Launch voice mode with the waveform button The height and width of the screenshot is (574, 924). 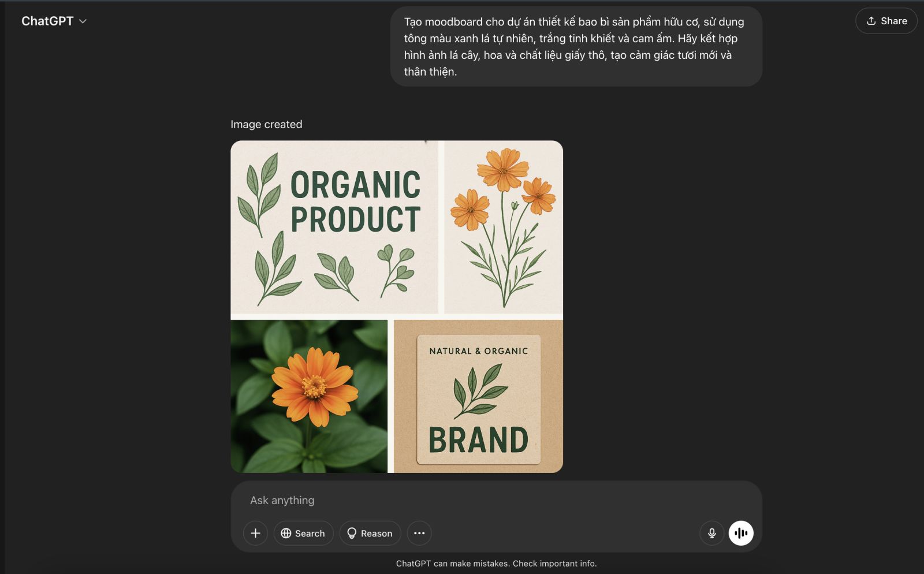click(x=741, y=533)
